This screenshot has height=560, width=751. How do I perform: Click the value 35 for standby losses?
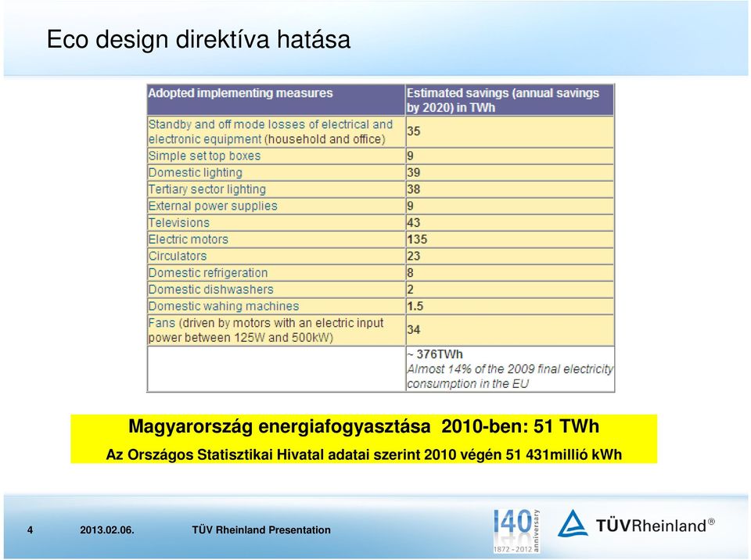pos(414,131)
